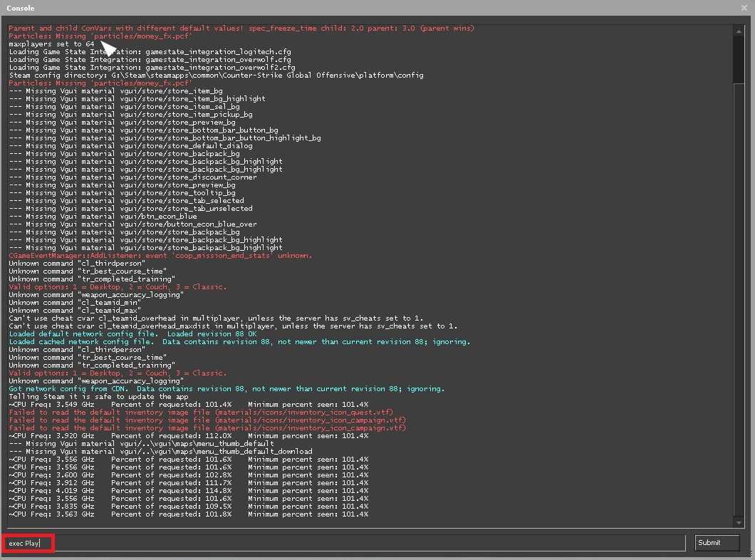
Task: Click the CPU Freq 3.563 GHz line
Action: [189, 514]
